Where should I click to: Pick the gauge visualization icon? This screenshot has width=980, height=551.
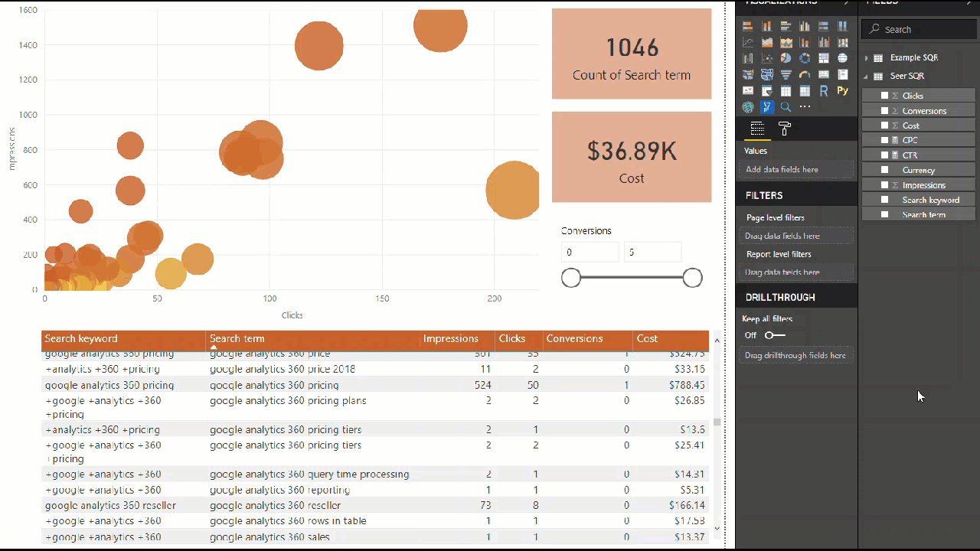pos(805,74)
